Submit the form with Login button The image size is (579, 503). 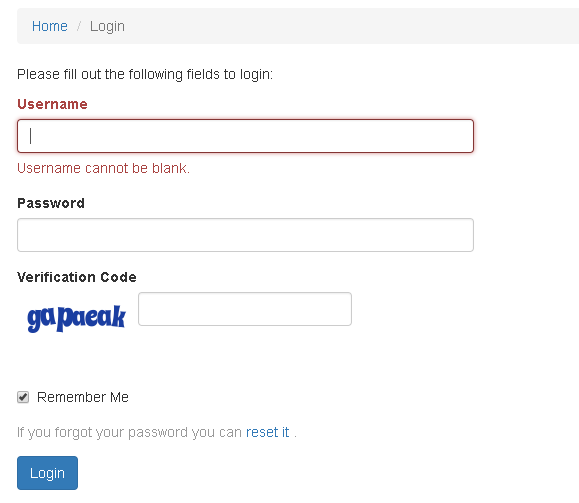(47, 473)
